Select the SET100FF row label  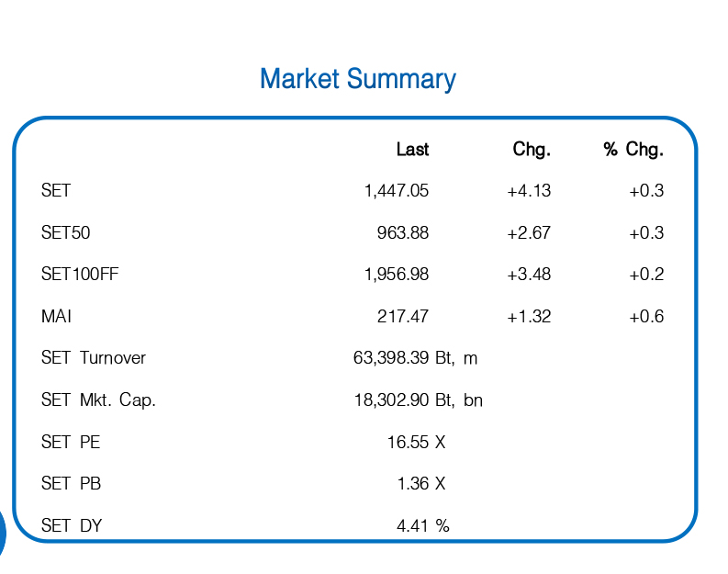click(x=80, y=275)
